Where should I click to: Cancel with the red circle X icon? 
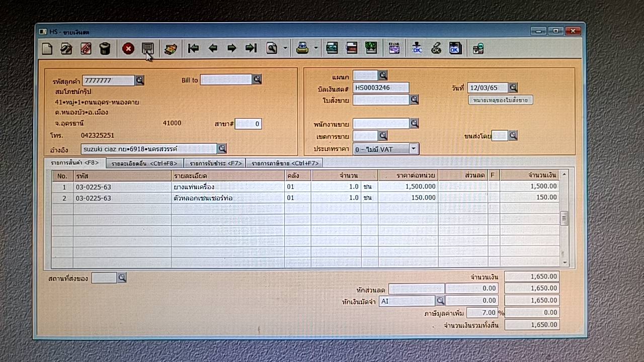click(128, 49)
